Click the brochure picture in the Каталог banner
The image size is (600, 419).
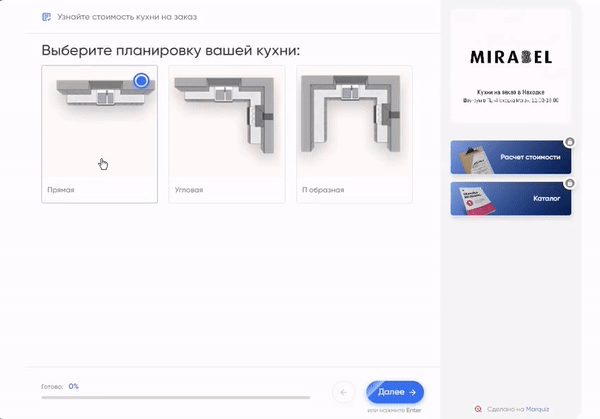[x=476, y=201]
